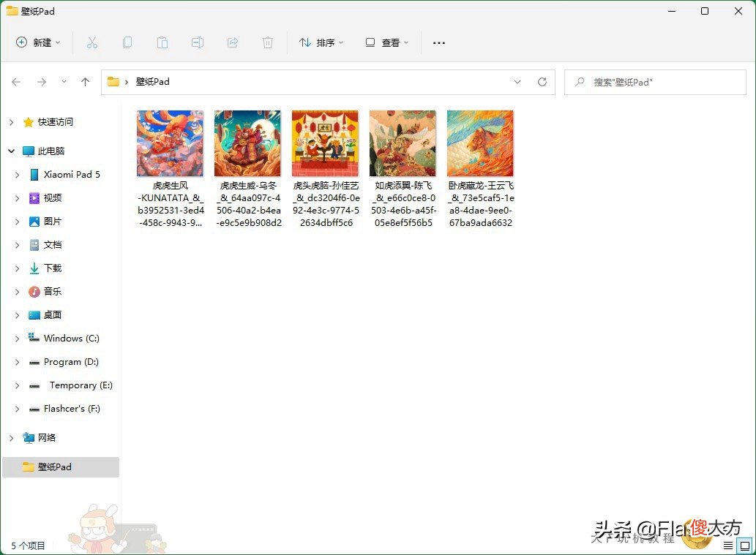Go forward with the right arrow
Viewport: 756px width, 555px height.
click(42, 82)
